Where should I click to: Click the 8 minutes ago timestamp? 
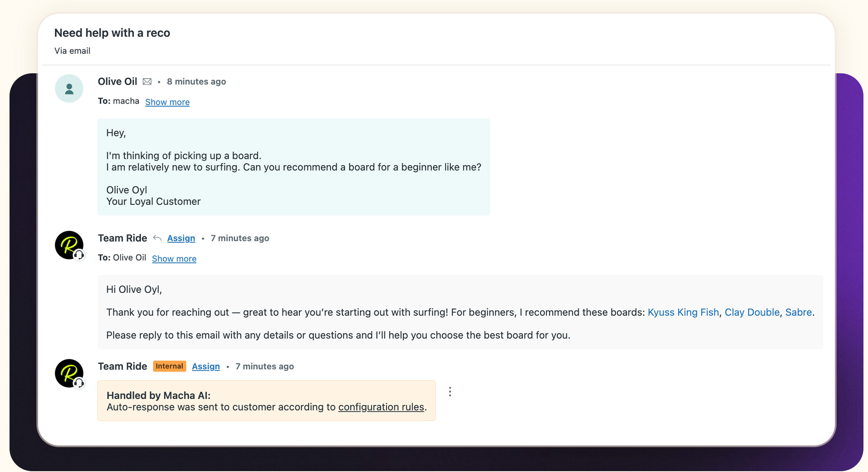pos(196,82)
